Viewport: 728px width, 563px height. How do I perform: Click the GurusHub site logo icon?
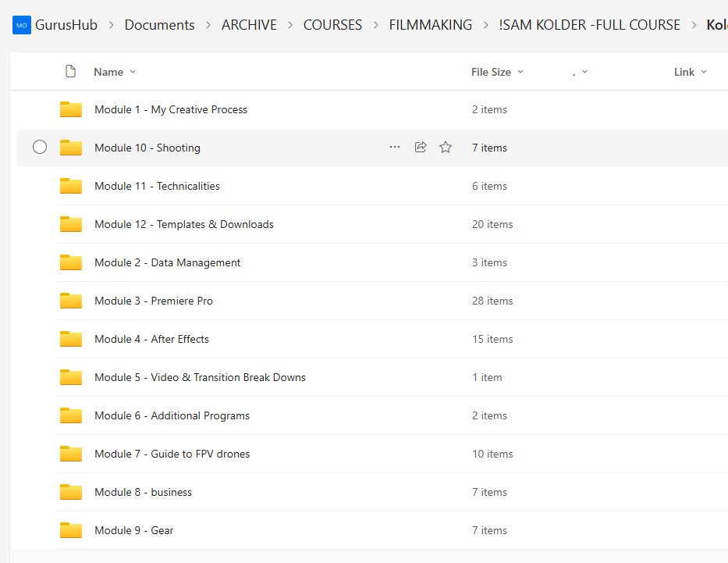coord(21,25)
